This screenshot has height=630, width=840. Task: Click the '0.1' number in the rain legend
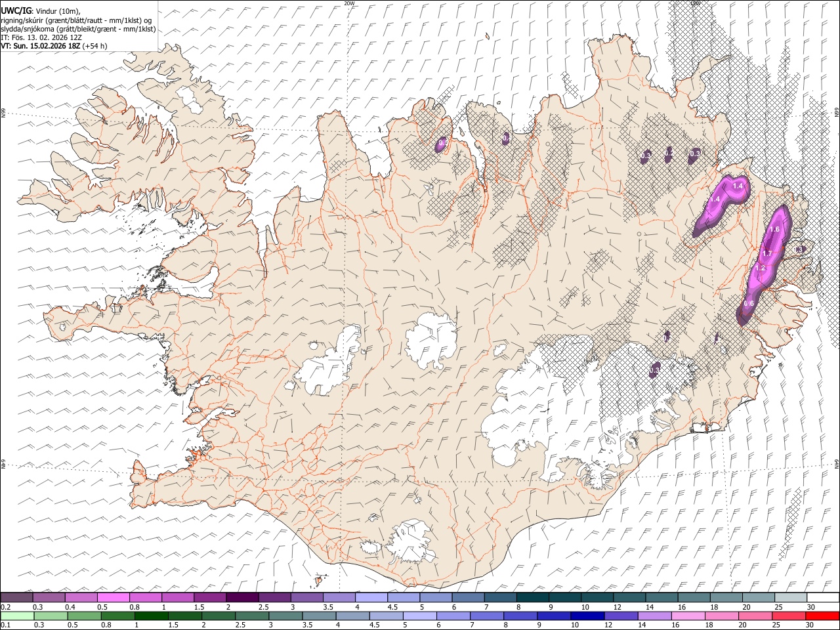tap(6, 625)
